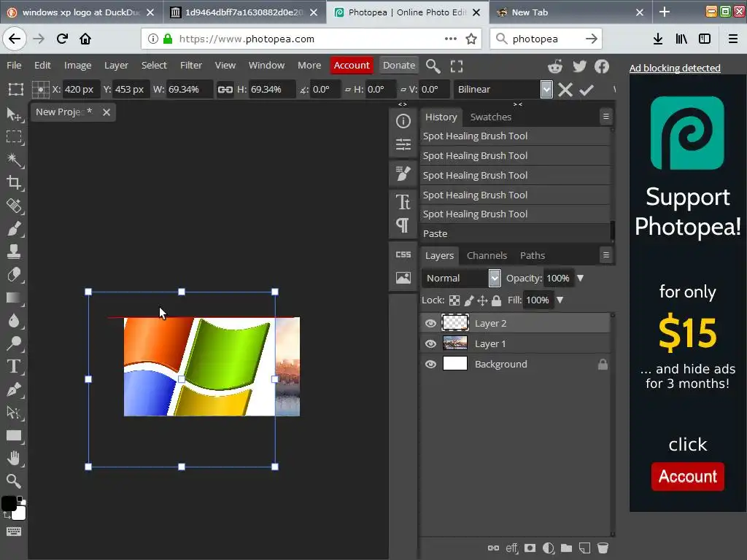Add layer effects (eff) icon

(x=511, y=548)
